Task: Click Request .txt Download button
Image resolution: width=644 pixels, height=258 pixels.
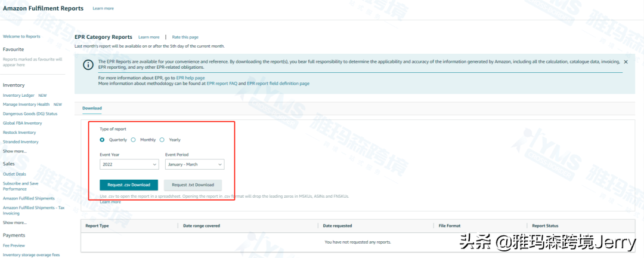Action: coord(193,185)
